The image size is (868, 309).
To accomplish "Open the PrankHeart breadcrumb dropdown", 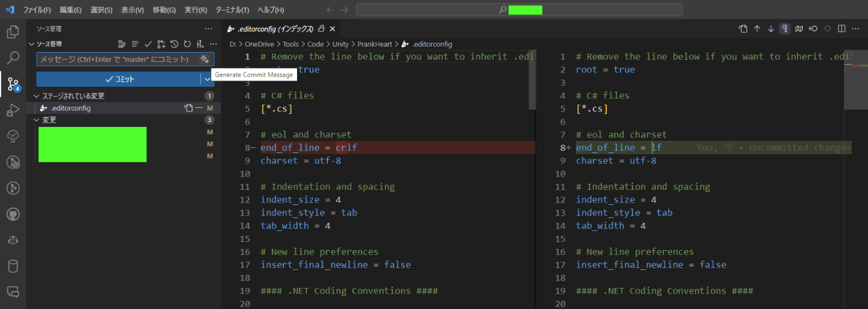I will click(374, 44).
